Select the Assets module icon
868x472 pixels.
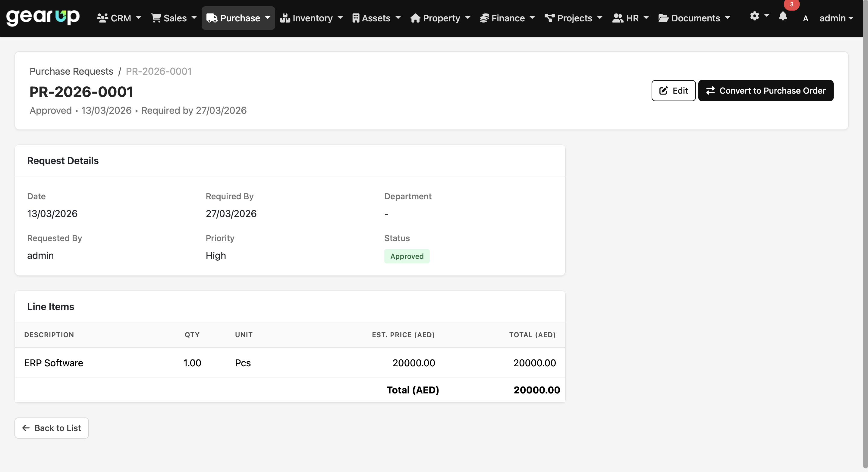pos(356,18)
